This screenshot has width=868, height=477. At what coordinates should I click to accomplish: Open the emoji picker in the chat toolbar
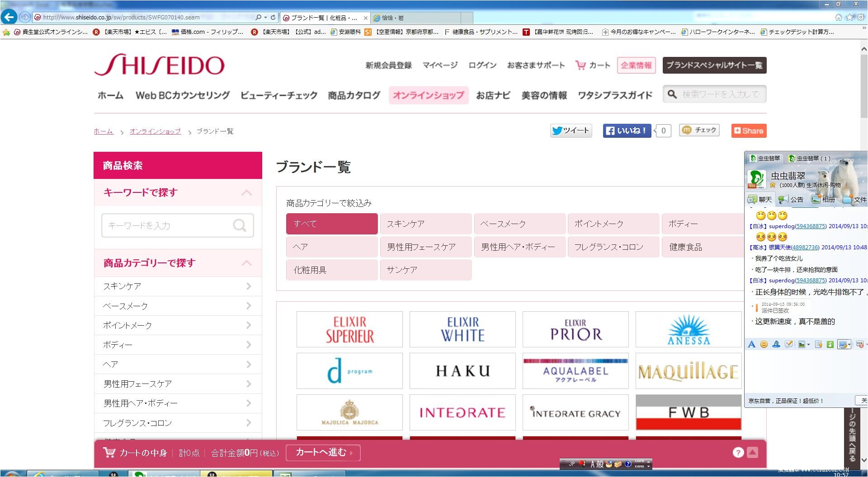point(764,344)
